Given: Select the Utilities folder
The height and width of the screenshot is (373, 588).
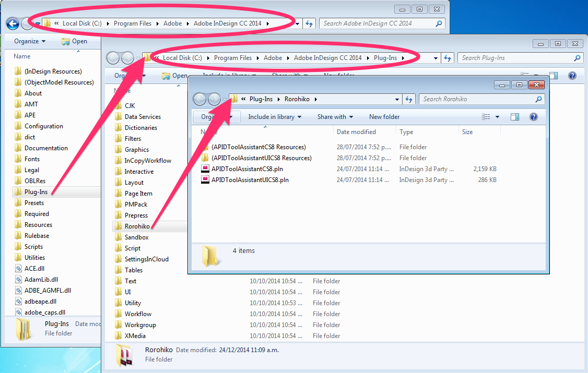Looking at the screenshot, I should (x=35, y=258).
